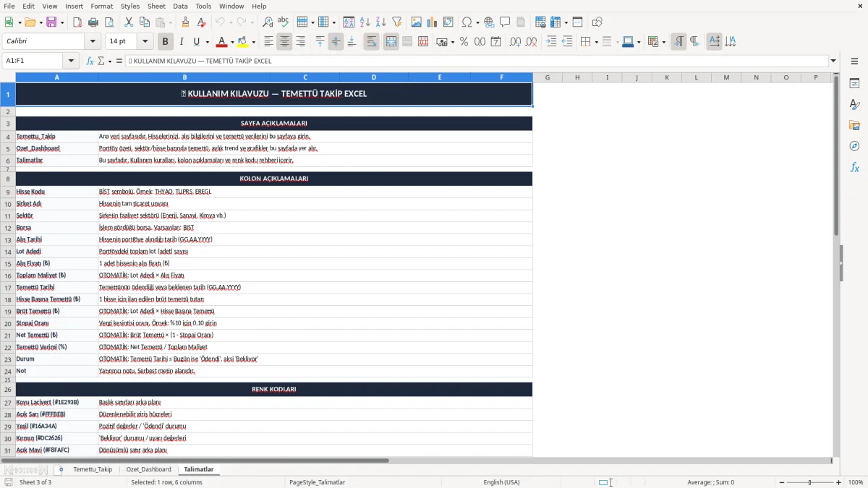The image size is (868, 488).
Task: Open Find & Replace
Action: pyautogui.click(x=268, y=22)
